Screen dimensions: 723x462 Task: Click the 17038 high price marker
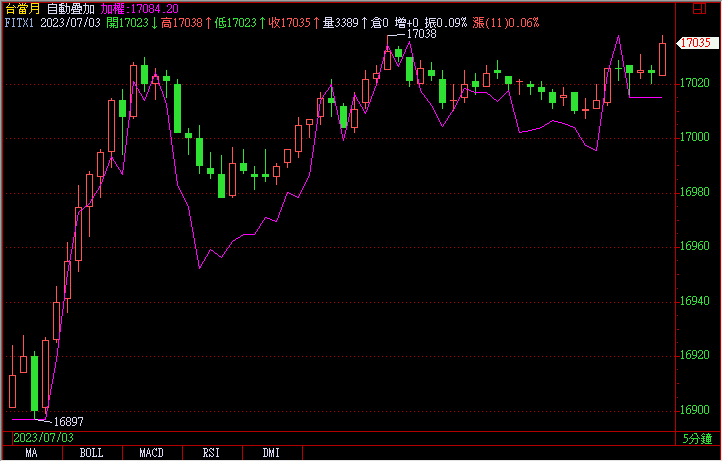[421, 34]
